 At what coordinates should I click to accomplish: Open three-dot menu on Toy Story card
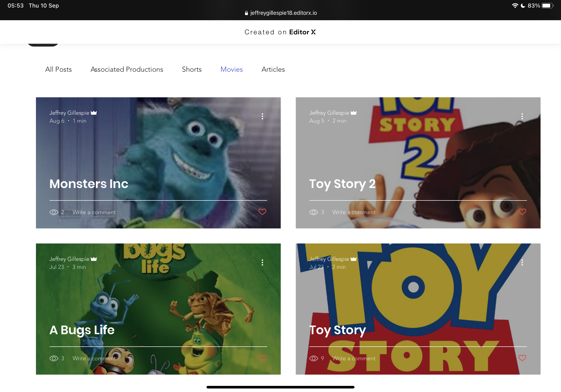coord(522,263)
